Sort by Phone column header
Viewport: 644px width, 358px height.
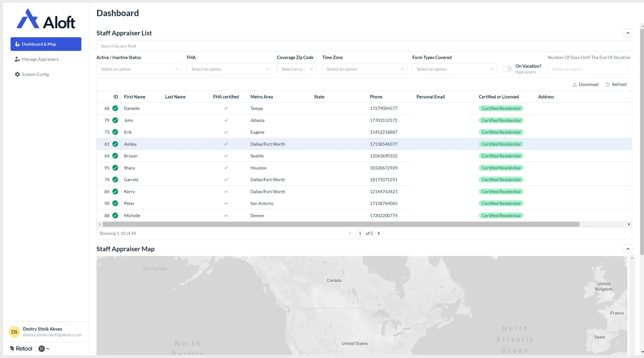376,97
